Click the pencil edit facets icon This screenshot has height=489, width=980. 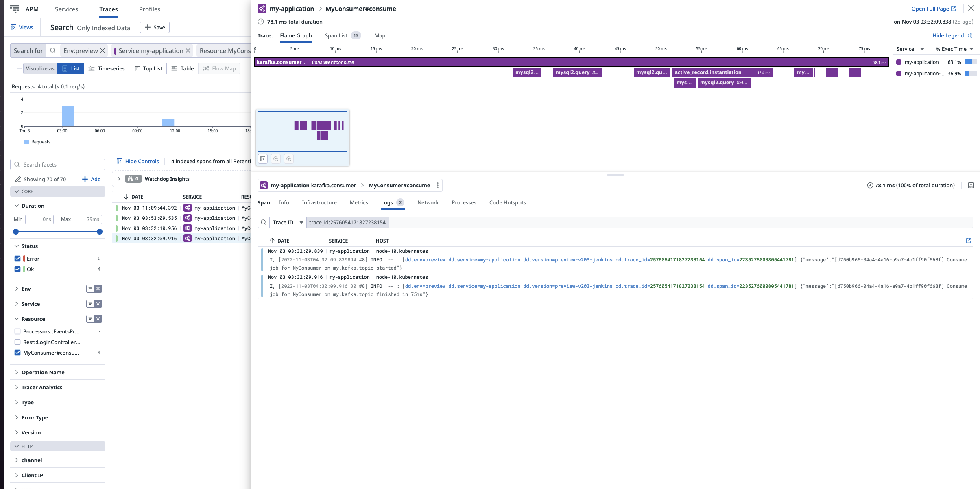click(18, 179)
